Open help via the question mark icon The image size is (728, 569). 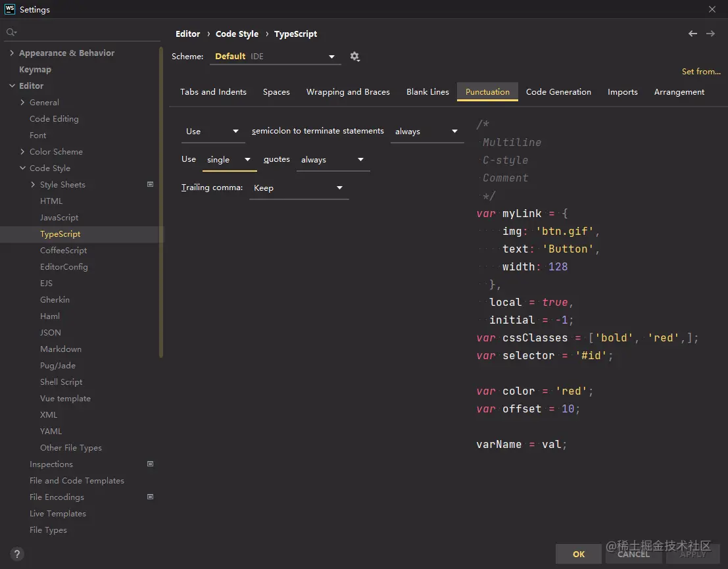pos(16,554)
